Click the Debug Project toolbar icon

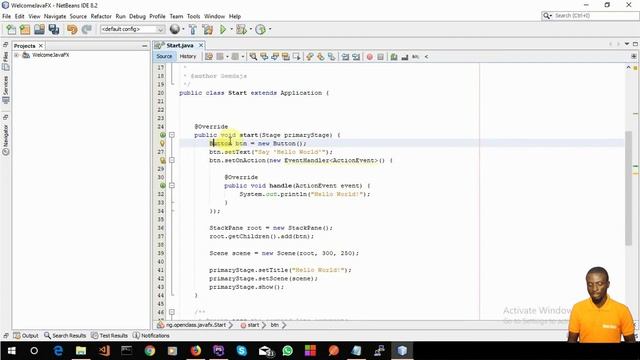[x=241, y=29]
